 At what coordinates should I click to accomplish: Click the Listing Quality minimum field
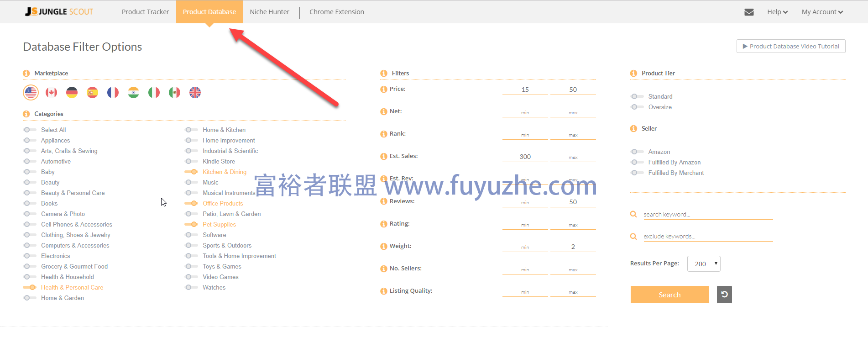(x=525, y=291)
